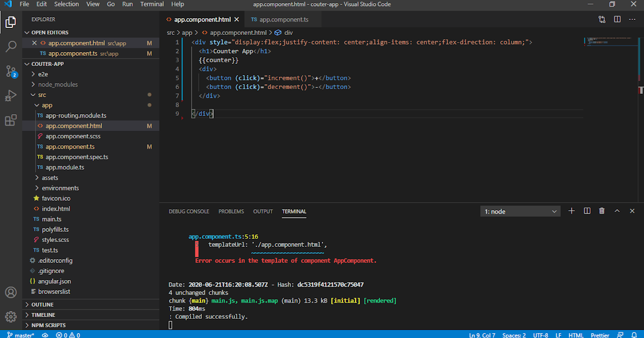Open the Terminal menu
The width and height of the screenshot is (644, 338).
click(x=151, y=4)
